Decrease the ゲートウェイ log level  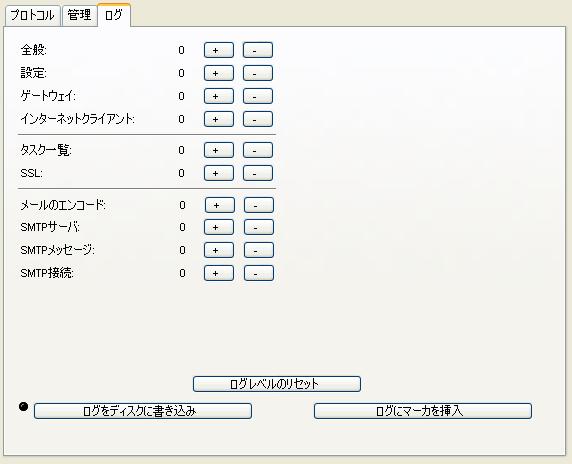click(x=258, y=96)
